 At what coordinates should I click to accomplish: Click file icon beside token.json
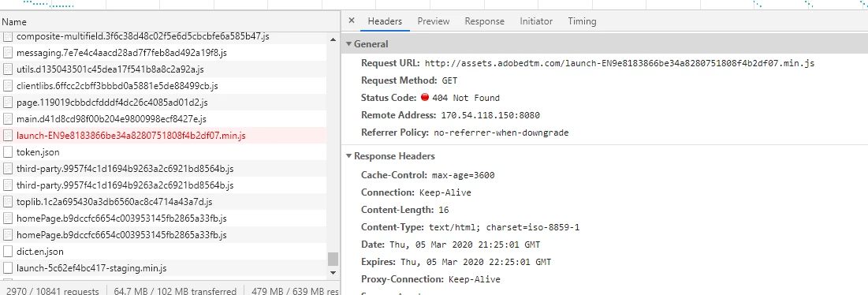[x=8, y=152]
